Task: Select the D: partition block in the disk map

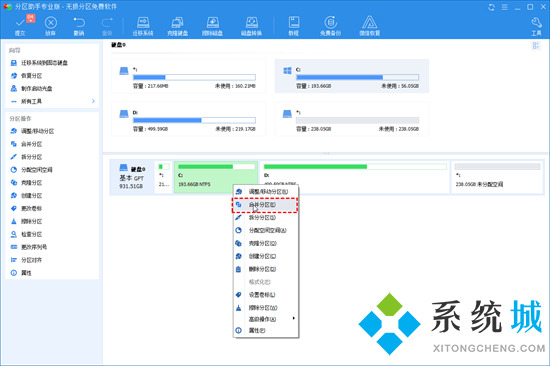Action: click(x=355, y=177)
